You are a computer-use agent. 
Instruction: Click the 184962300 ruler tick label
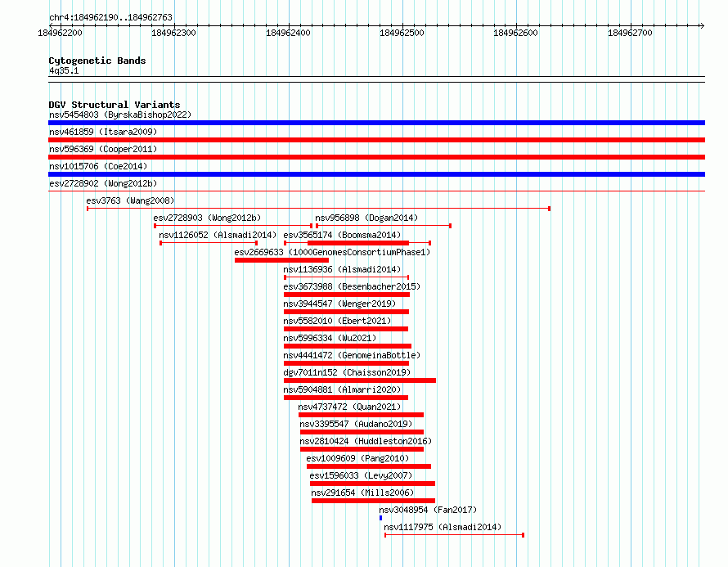pos(173,33)
